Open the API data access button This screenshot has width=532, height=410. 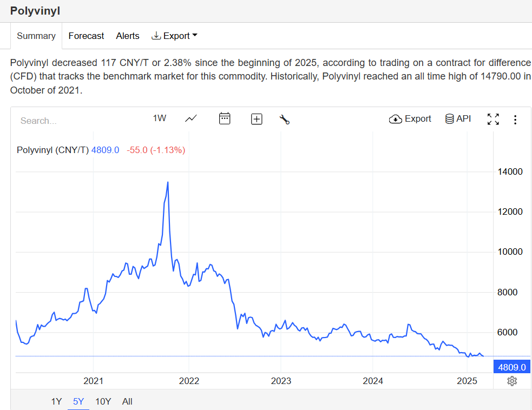click(x=458, y=119)
